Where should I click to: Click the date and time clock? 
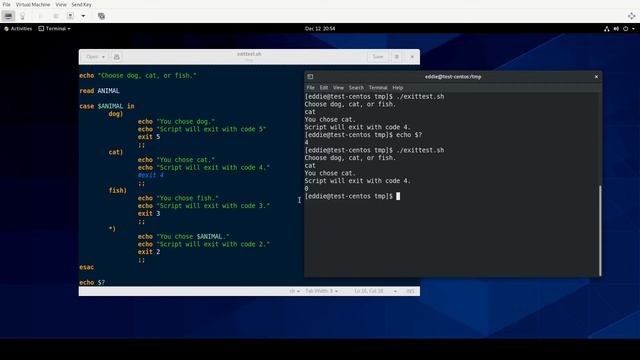(320, 29)
